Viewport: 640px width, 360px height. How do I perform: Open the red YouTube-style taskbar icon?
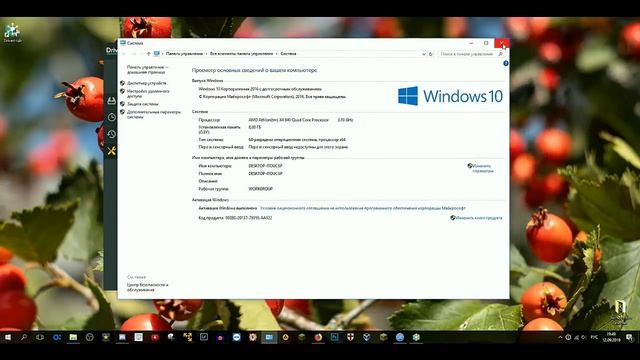point(155,337)
